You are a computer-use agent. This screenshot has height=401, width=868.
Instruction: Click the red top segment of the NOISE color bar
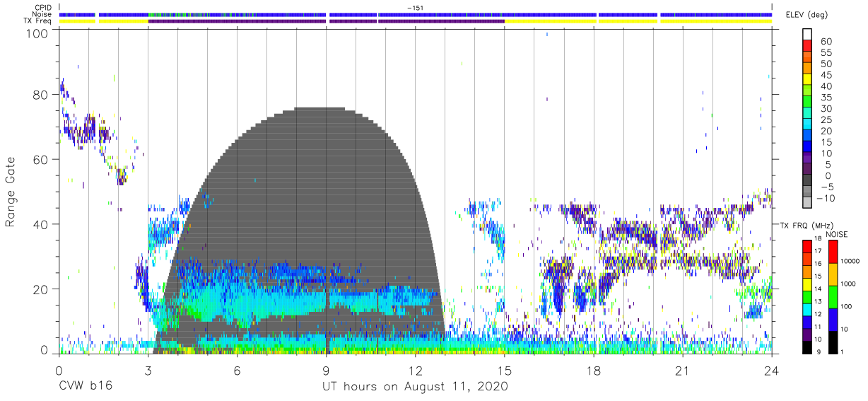833,252
